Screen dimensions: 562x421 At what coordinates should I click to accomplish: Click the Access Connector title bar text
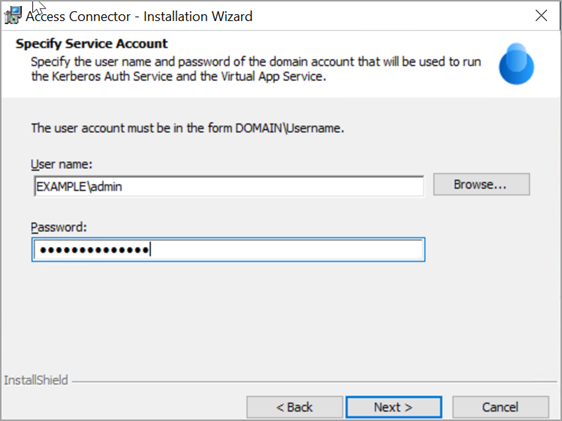point(139,16)
